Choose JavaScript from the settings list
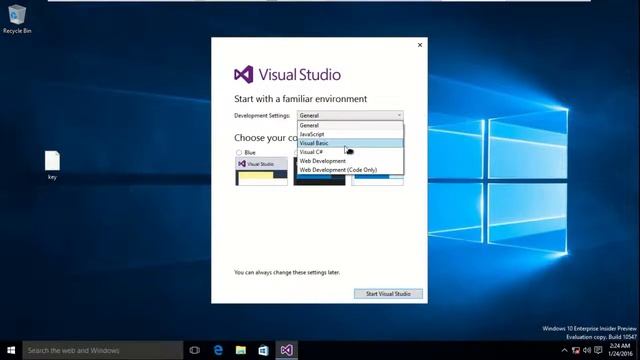The height and width of the screenshot is (360, 640). (350, 134)
